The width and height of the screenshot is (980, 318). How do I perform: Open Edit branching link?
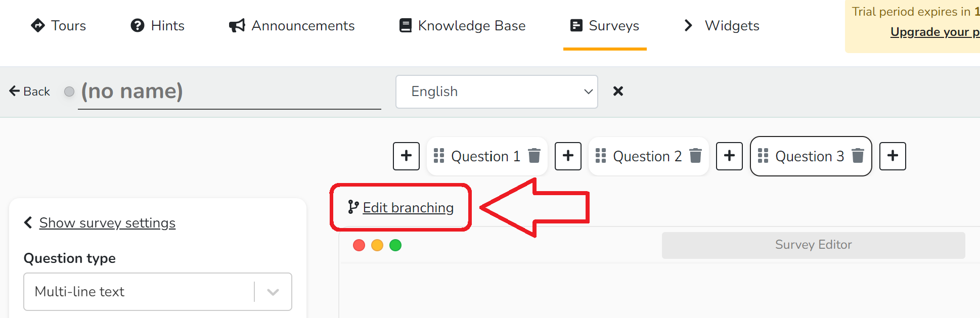408,208
